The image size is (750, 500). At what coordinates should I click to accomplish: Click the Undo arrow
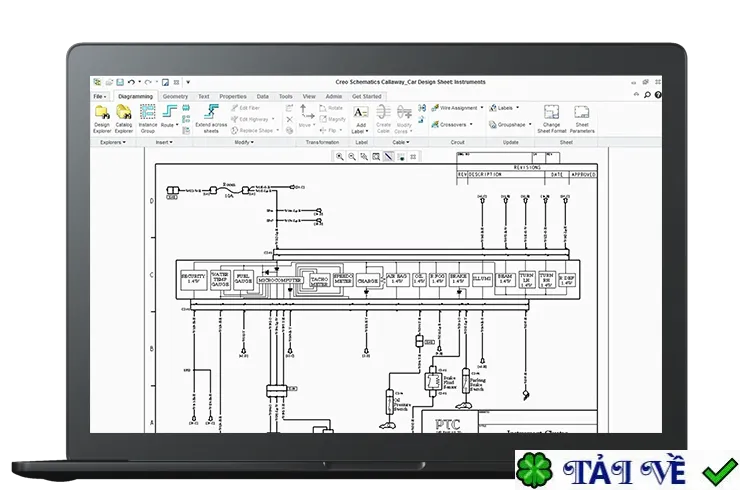coord(132,82)
